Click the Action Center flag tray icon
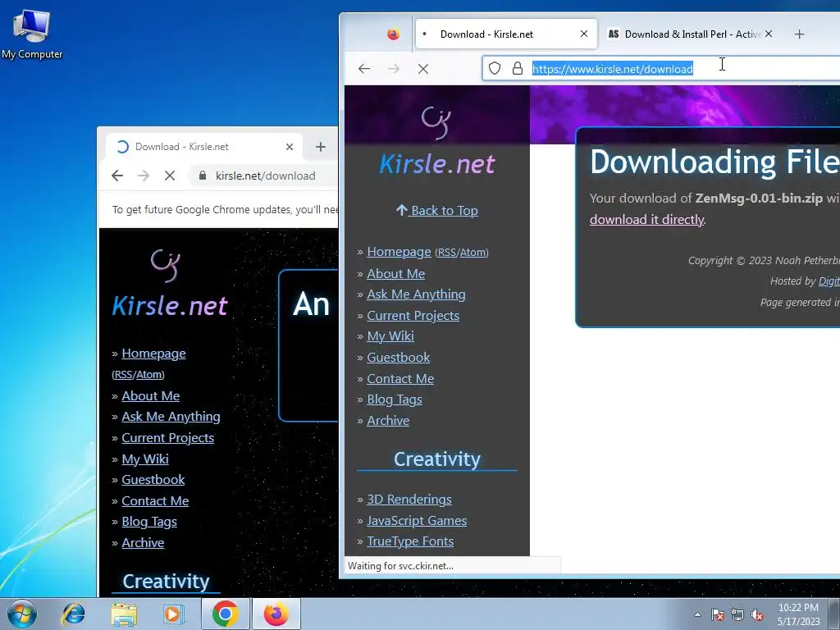 pos(718,614)
